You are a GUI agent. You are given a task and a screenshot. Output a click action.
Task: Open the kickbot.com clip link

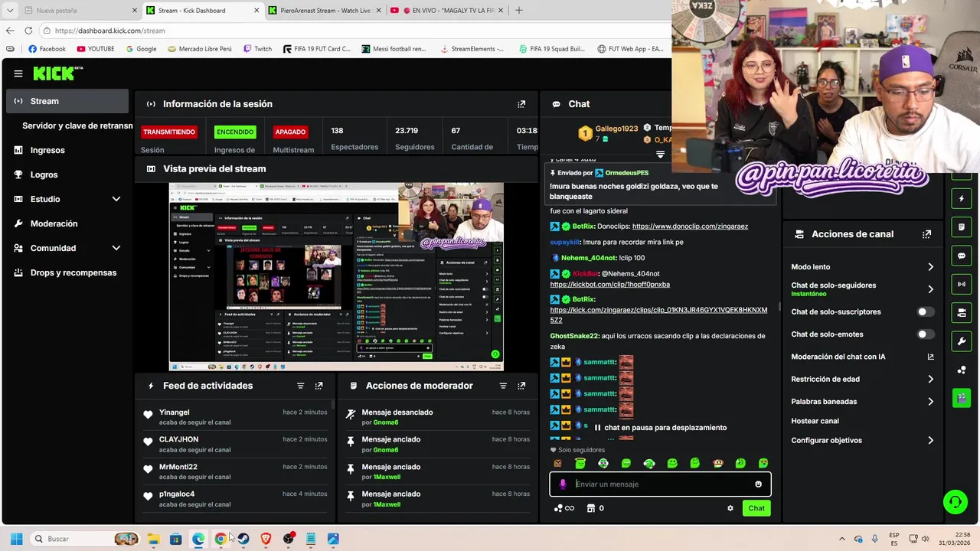(x=609, y=285)
